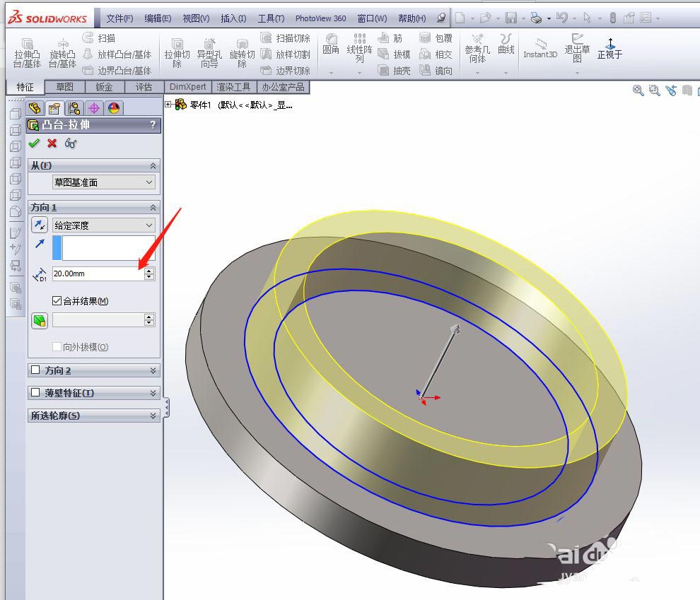700x600 pixels.
Task: Select Lofted Cut (放样切割)
Action: pos(285,54)
